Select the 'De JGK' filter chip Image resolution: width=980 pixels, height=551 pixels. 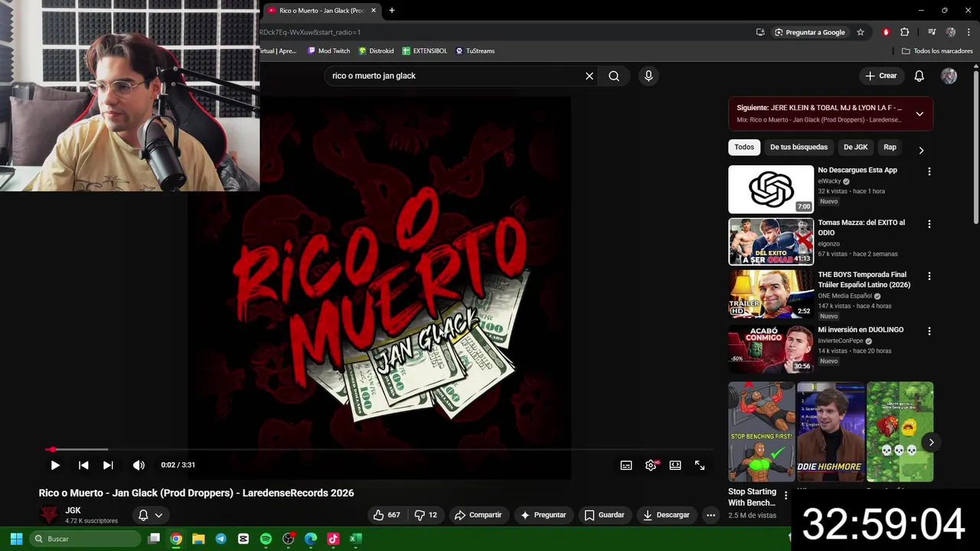tap(855, 147)
